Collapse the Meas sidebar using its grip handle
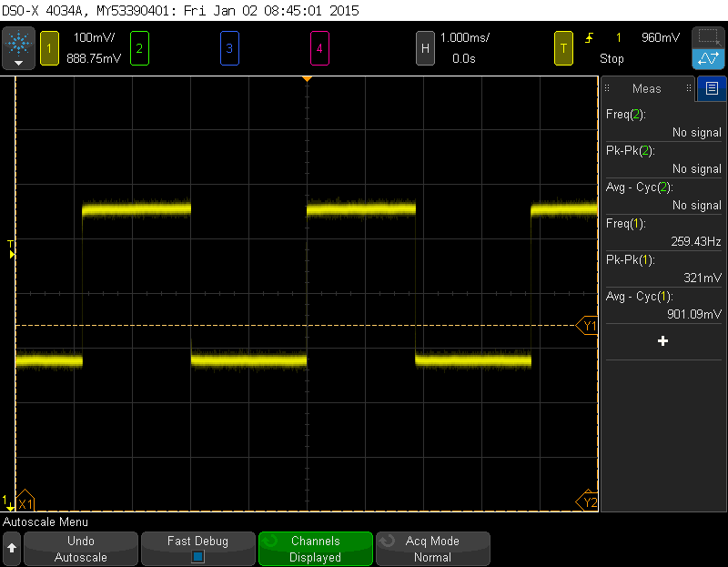This screenshot has width=728, height=567. tap(606, 88)
